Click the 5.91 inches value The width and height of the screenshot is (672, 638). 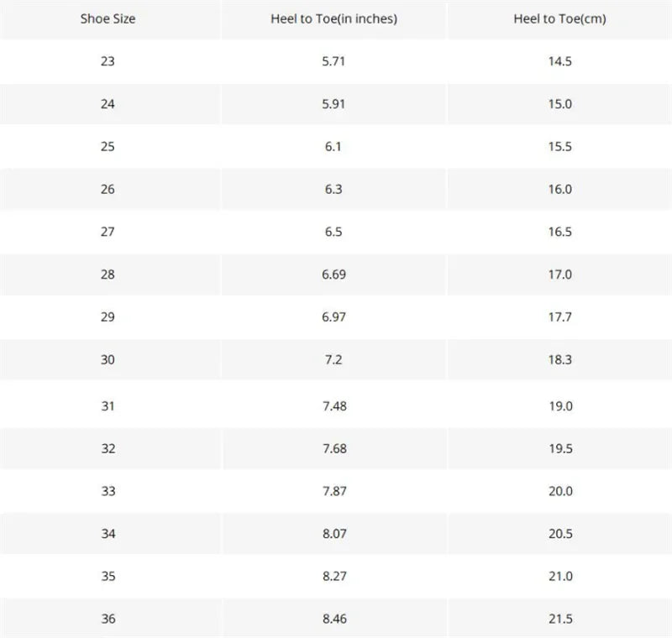[x=333, y=104]
